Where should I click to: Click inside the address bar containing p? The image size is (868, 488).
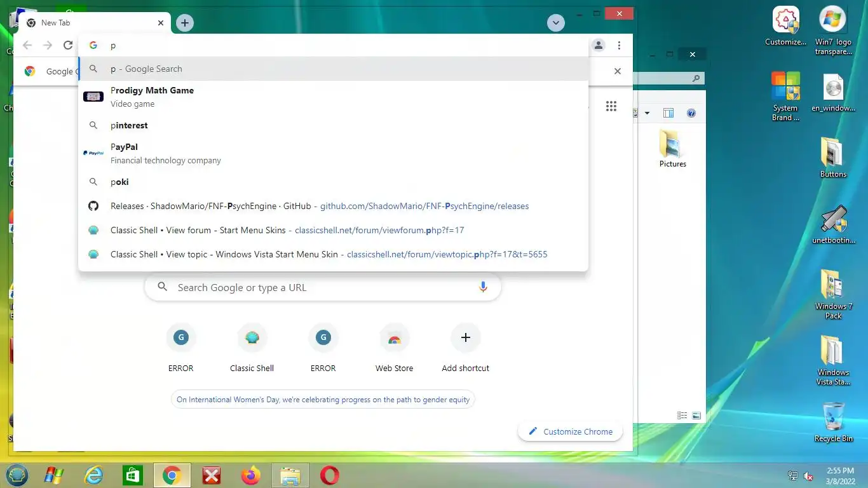334,45
